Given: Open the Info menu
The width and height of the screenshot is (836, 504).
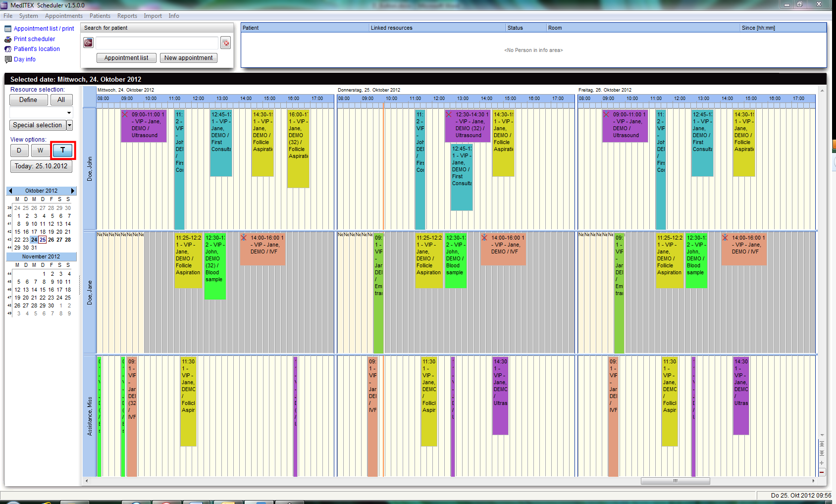Looking at the screenshot, I should coord(174,16).
